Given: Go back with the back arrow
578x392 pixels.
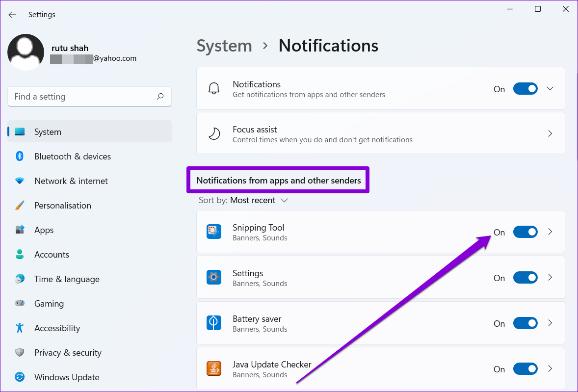Looking at the screenshot, I should [12, 15].
